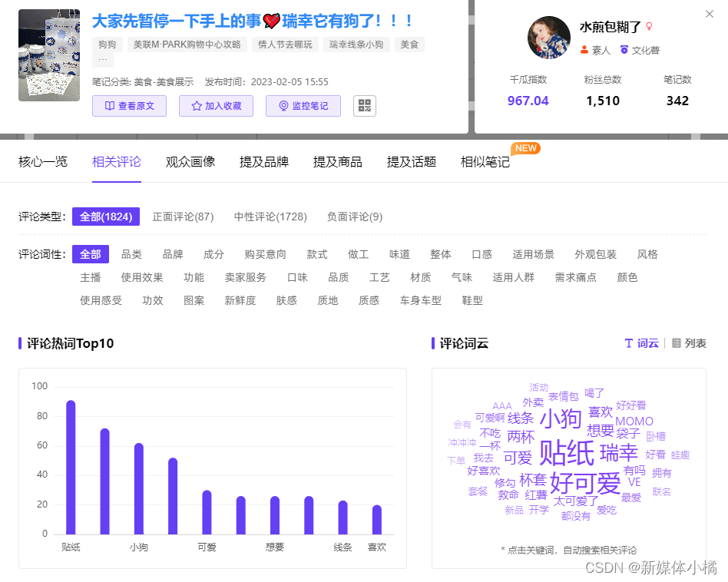The image size is (728, 582).
Task: Click 小狗 in the word cloud
Action: pyautogui.click(x=561, y=418)
